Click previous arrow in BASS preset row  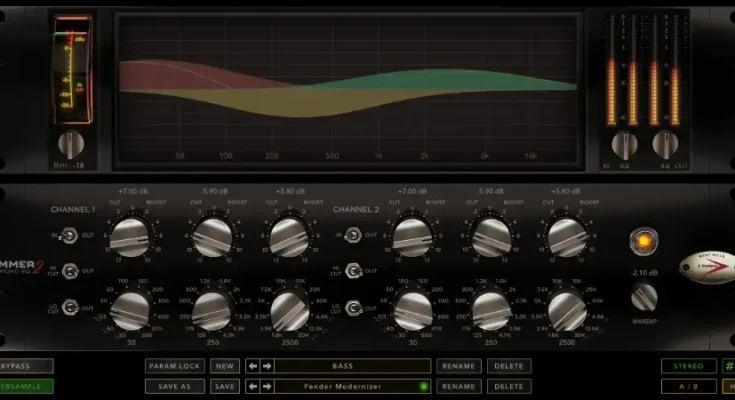coord(252,367)
